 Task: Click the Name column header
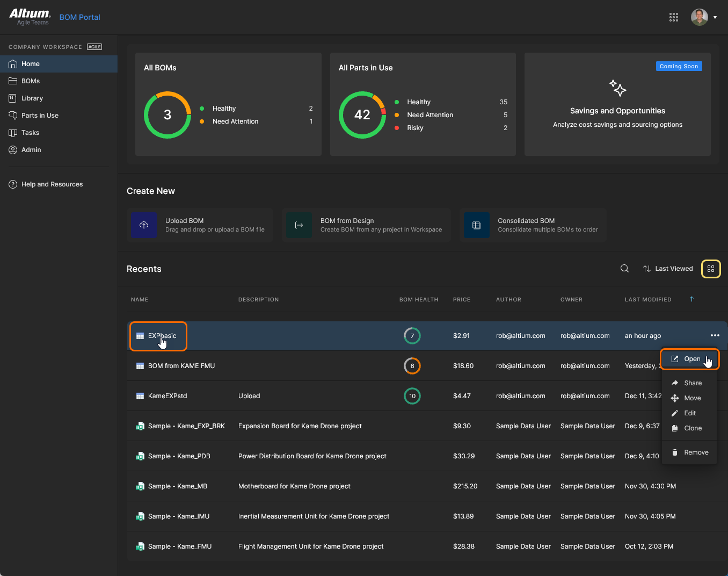(x=140, y=299)
